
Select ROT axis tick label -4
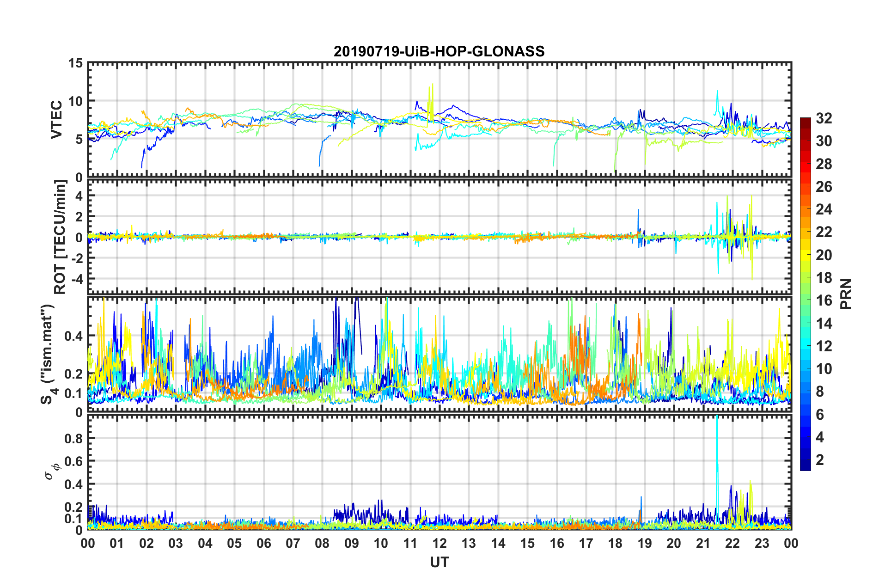coord(77,279)
